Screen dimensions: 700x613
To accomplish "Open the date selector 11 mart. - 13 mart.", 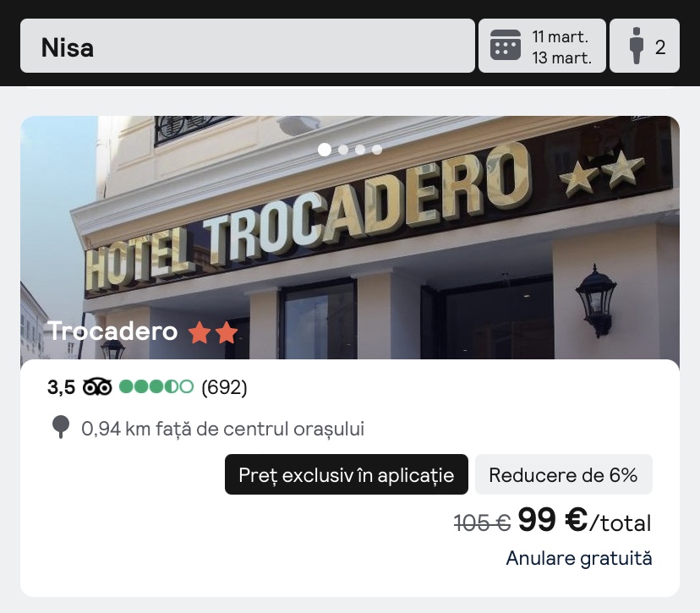I will click(542, 46).
